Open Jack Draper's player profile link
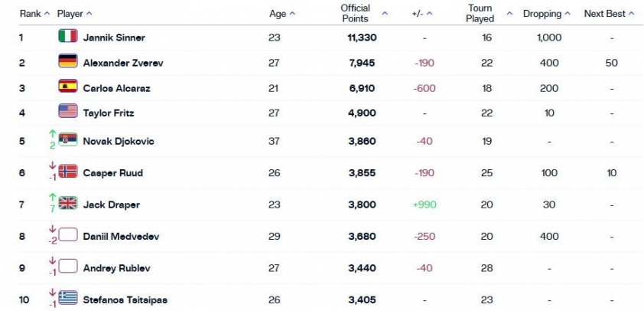 (112, 205)
